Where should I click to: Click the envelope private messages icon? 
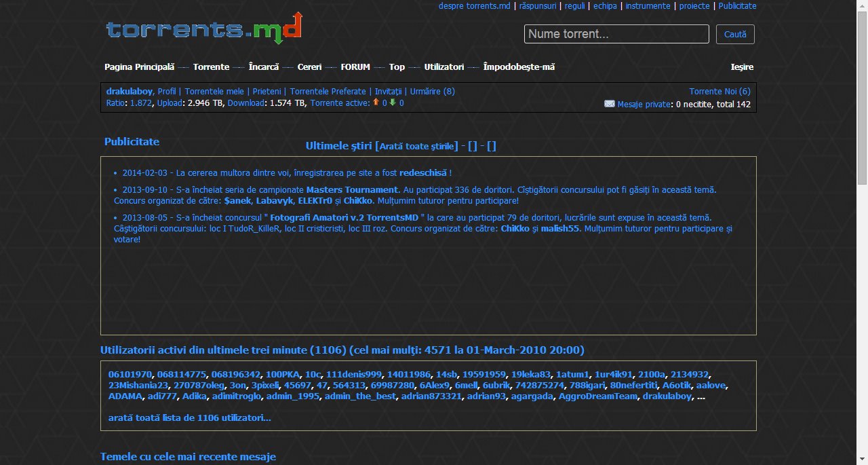[x=610, y=104]
